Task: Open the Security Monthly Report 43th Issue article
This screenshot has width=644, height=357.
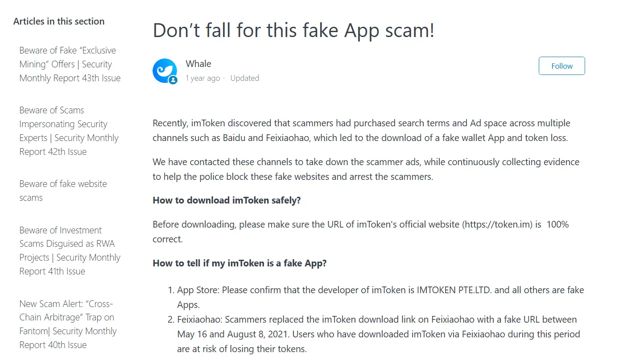Action: (x=70, y=64)
